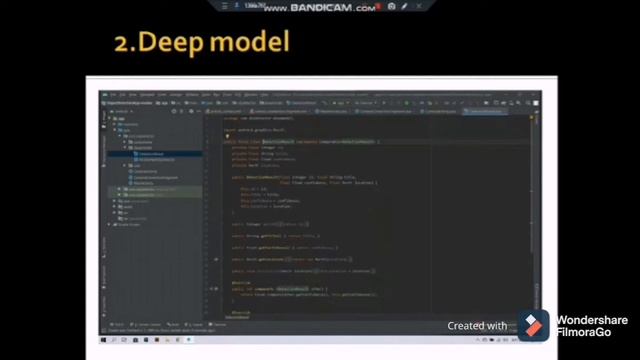Click the yellow warning indicator in editor corner
This screenshot has height=360, width=640.
[x=531, y=118]
